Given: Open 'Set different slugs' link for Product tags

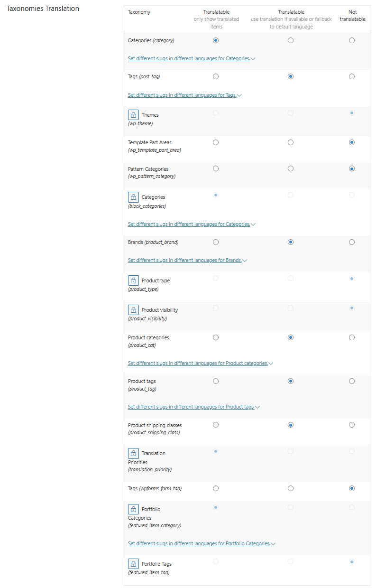Looking at the screenshot, I should [x=191, y=407].
